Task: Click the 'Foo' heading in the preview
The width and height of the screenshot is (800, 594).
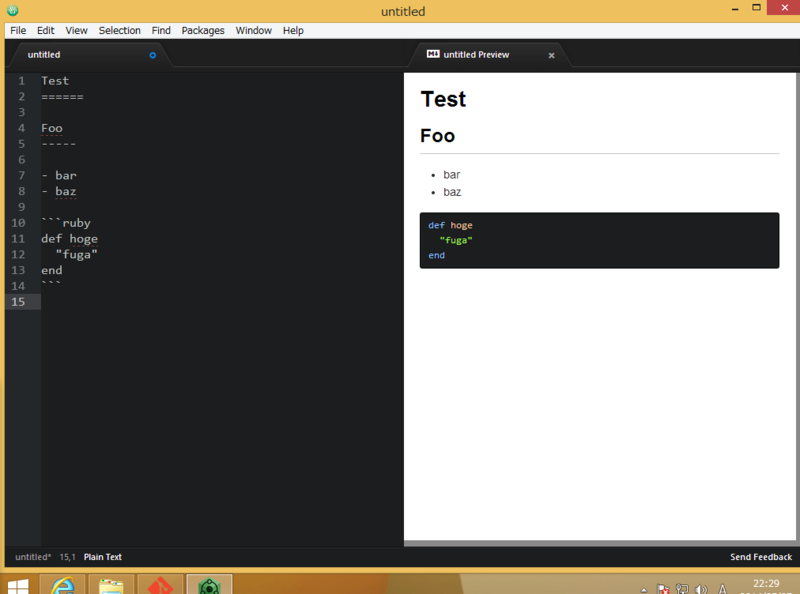Action: 437,136
